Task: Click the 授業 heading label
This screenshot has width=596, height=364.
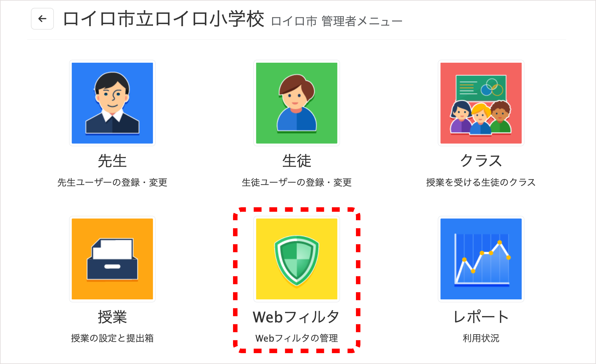Action: pyautogui.click(x=112, y=317)
